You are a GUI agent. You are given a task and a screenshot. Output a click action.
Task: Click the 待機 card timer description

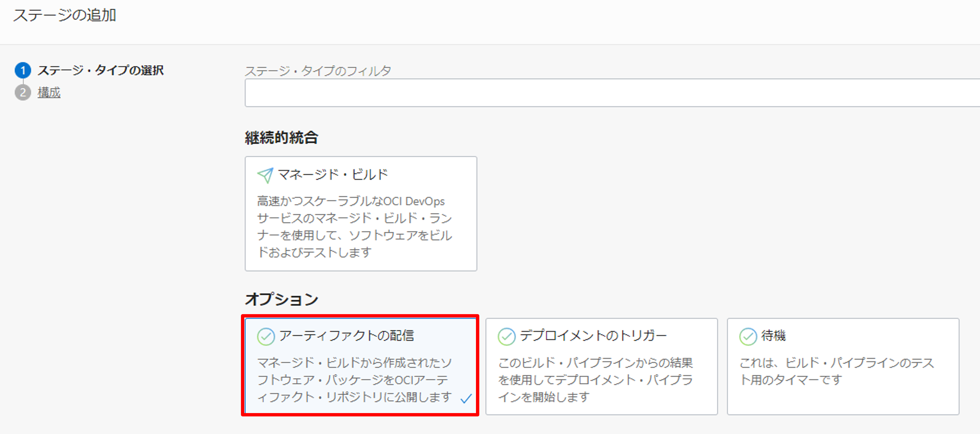click(836, 371)
